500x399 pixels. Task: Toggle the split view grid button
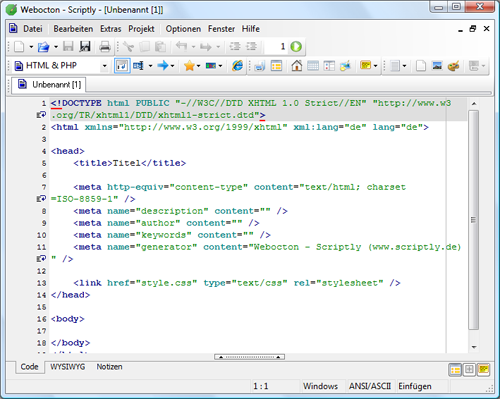(x=469, y=370)
